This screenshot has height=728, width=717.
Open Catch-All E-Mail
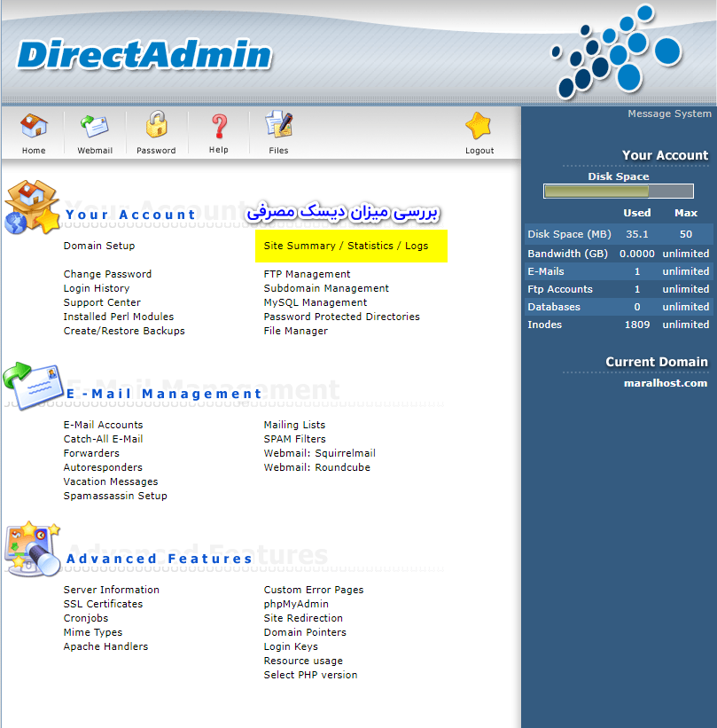104,439
